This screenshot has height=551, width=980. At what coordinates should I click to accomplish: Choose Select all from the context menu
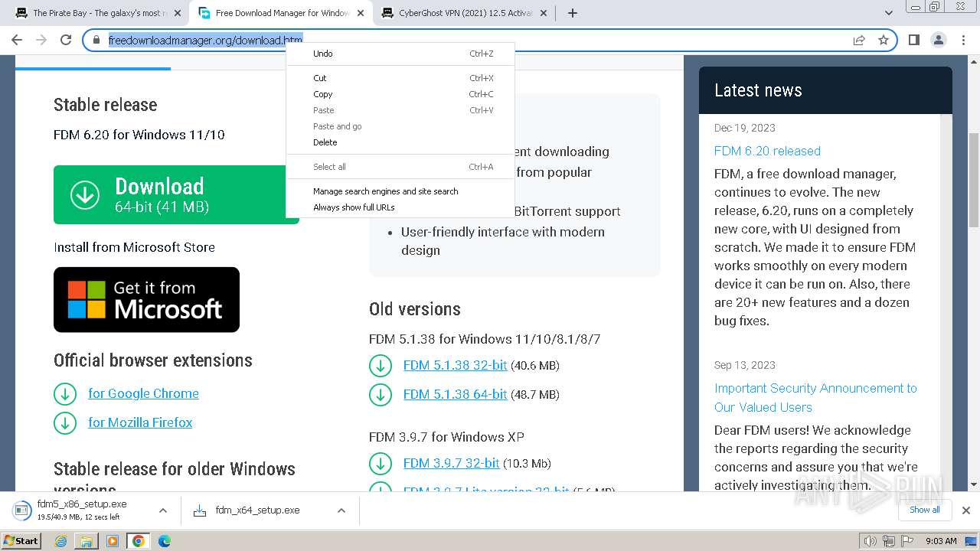pyautogui.click(x=400, y=167)
